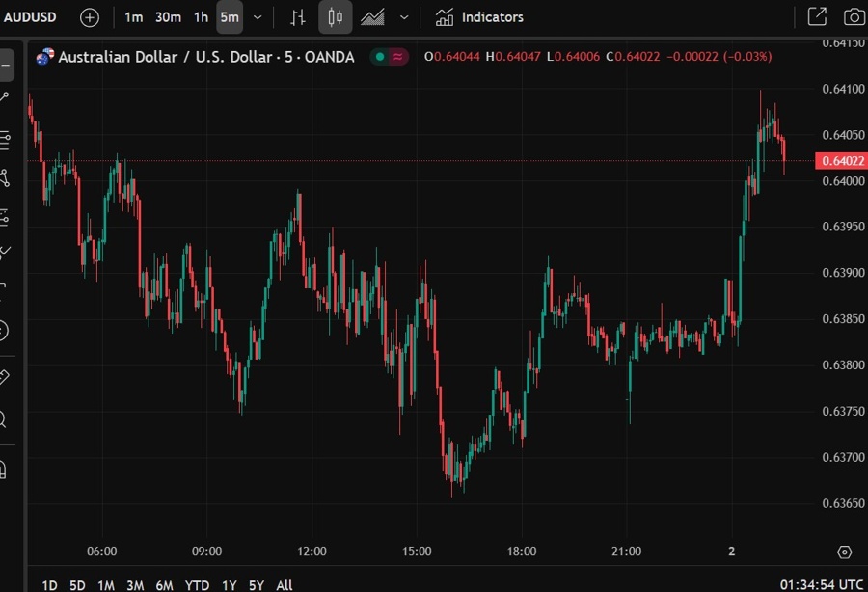Select the 1h timeframe
868x592 pixels.
201,17
